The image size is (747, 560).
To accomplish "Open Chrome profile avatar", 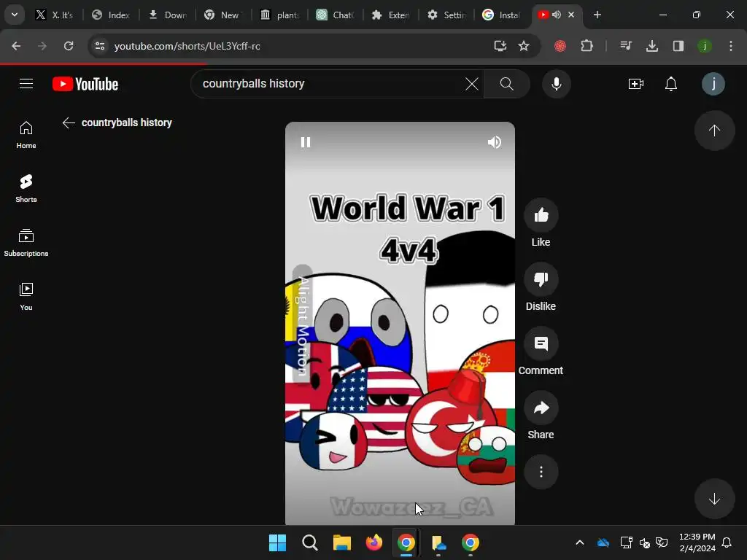I will pos(705,46).
